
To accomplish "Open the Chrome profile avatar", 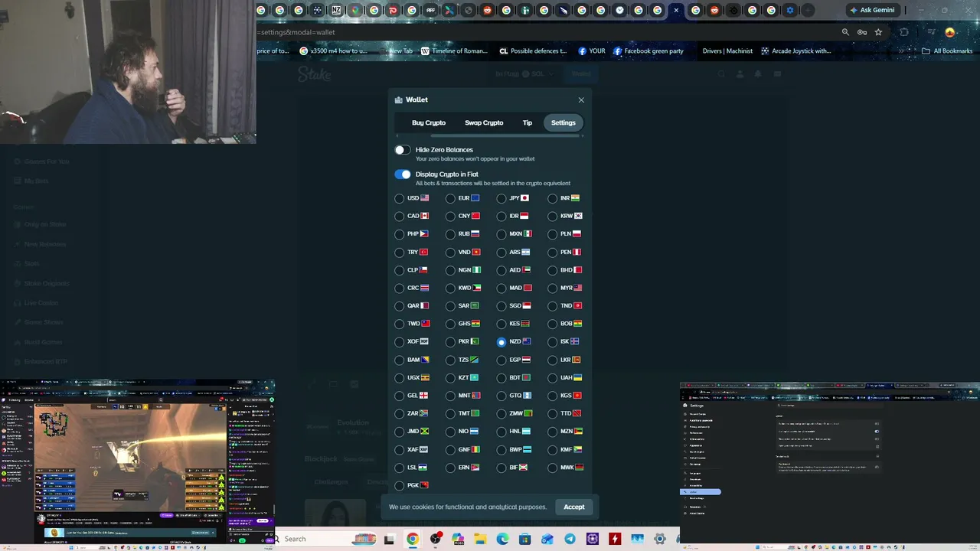I will [950, 32].
